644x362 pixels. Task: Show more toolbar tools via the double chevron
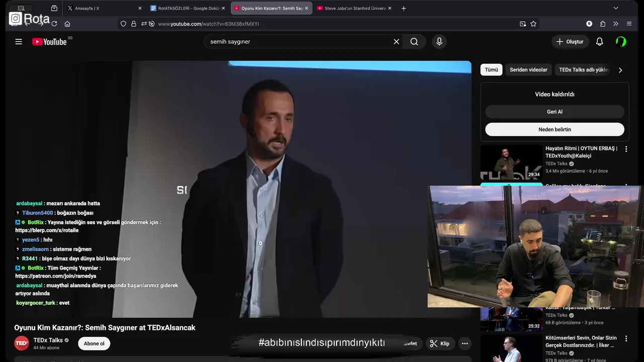pos(615,24)
